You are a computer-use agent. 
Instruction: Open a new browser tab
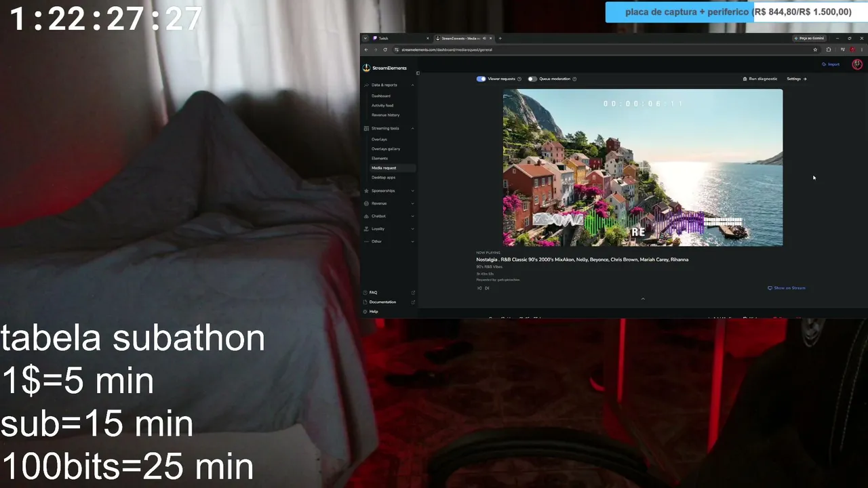point(500,39)
